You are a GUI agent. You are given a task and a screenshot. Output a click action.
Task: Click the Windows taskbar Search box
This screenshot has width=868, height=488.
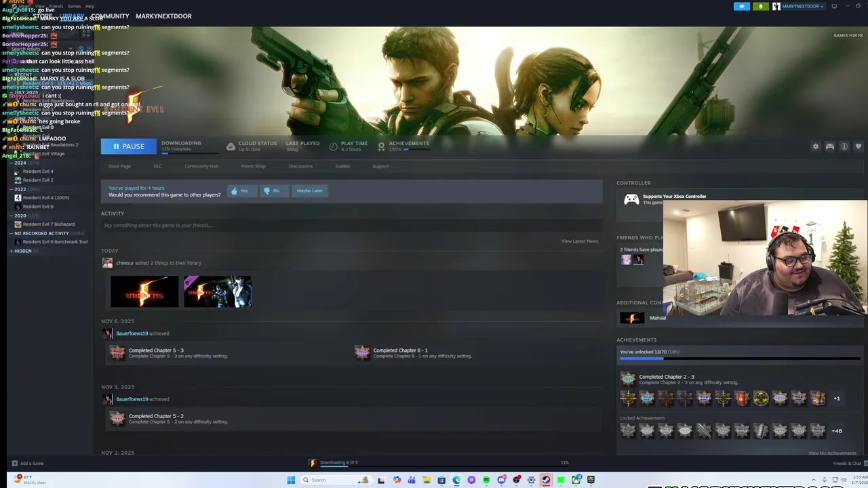pos(336,480)
